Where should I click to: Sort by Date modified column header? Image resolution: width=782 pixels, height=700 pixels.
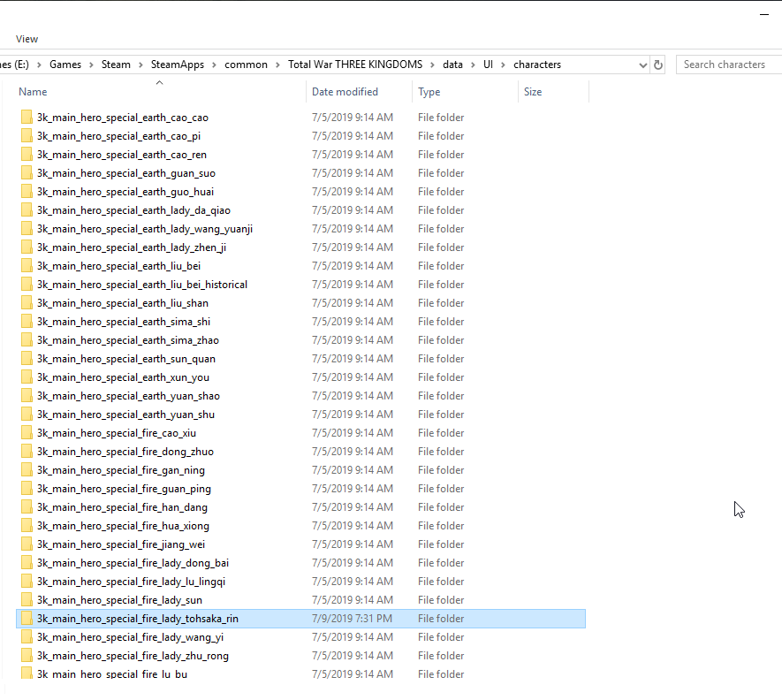coord(345,92)
